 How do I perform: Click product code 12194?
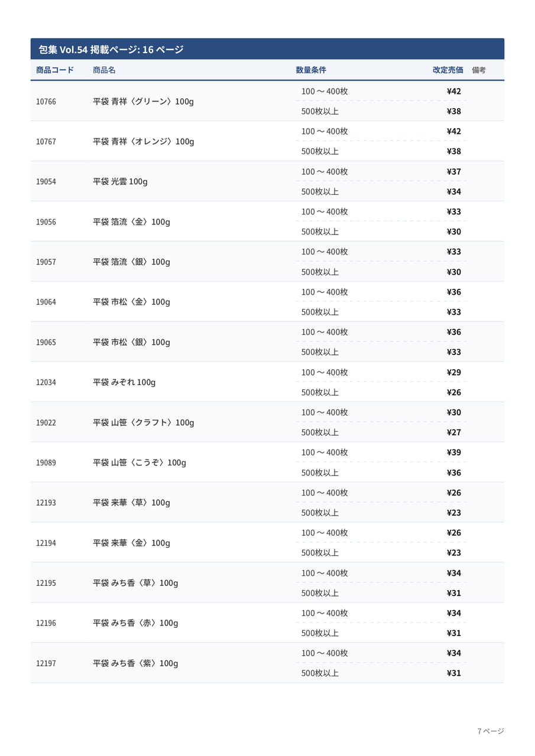(x=46, y=543)
